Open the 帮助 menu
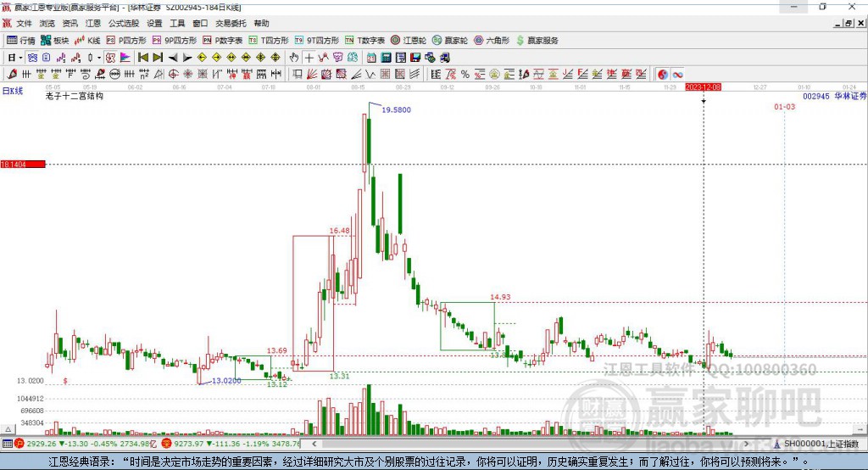The width and height of the screenshot is (868, 470). click(x=261, y=23)
